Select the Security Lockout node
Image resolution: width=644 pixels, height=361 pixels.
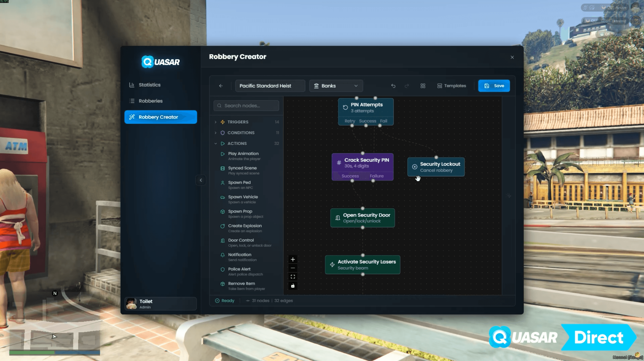pos(436,167)
